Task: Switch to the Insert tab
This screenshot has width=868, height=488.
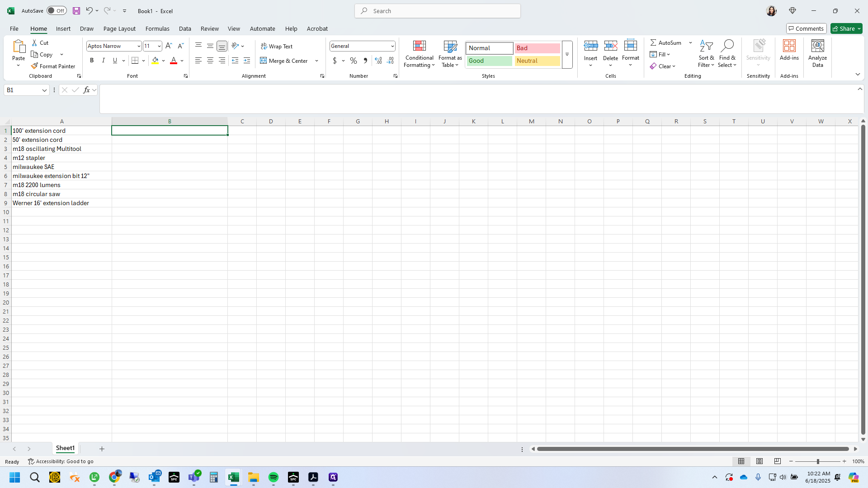Action: click(63, 28)
